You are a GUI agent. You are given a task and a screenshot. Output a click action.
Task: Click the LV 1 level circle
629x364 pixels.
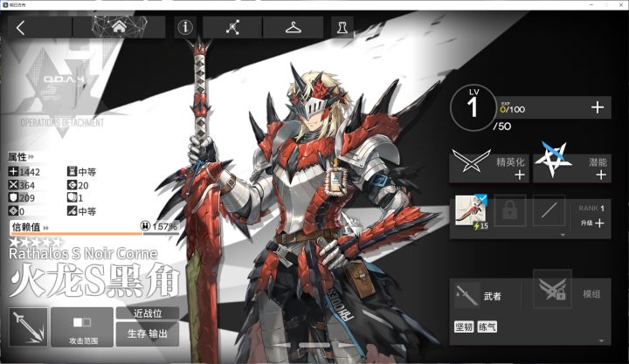coord(473,107)
